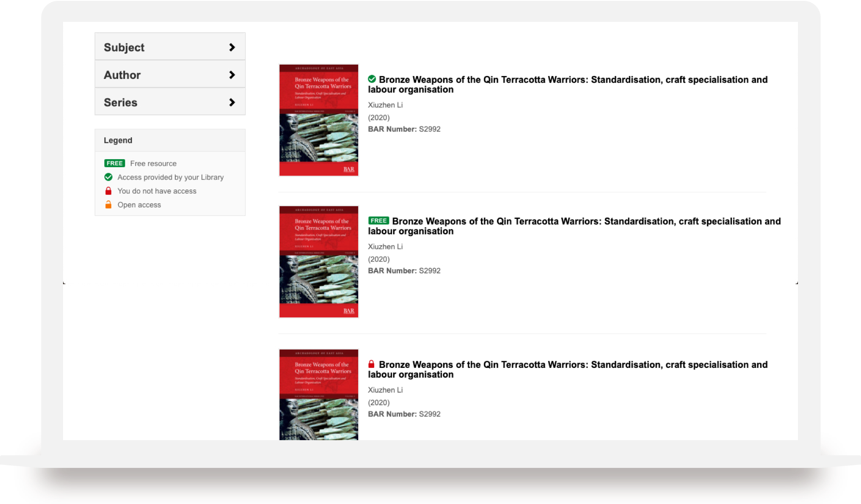Click author Xiuzhen Li under first result
861x504 pixels.
[385, 105]
